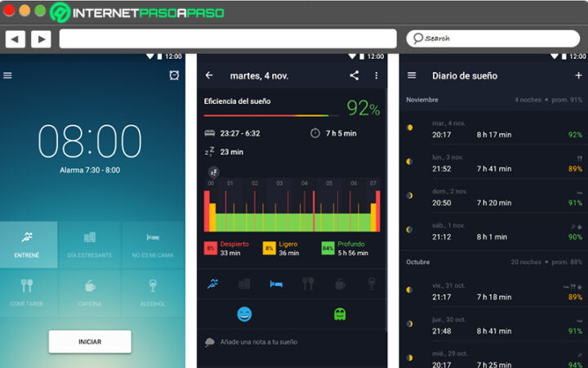This screenshot has width=588, height=368.
Task: Tap the moon icon for dom., 2 nov.
Action: (x=410, y=195)
